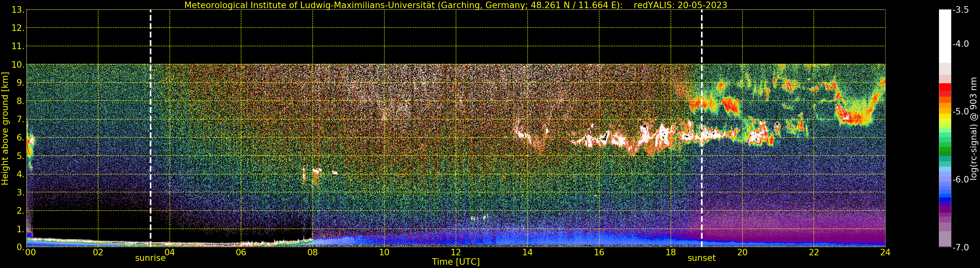Click the Time [UTC] axis label
This screenshot has height=268, width=980.
point(456,261)
